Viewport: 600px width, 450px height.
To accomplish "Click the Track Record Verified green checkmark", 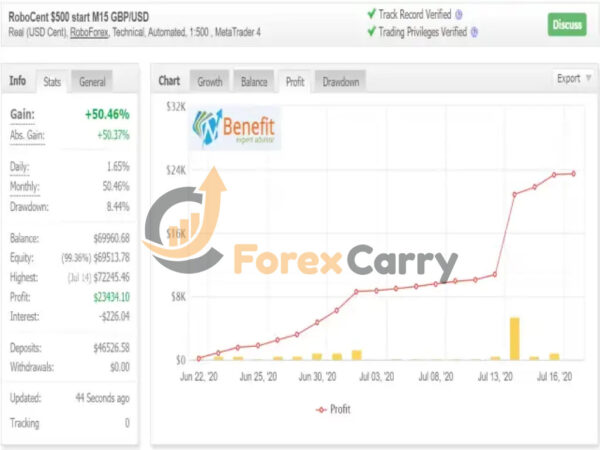I will coord(371,15).
